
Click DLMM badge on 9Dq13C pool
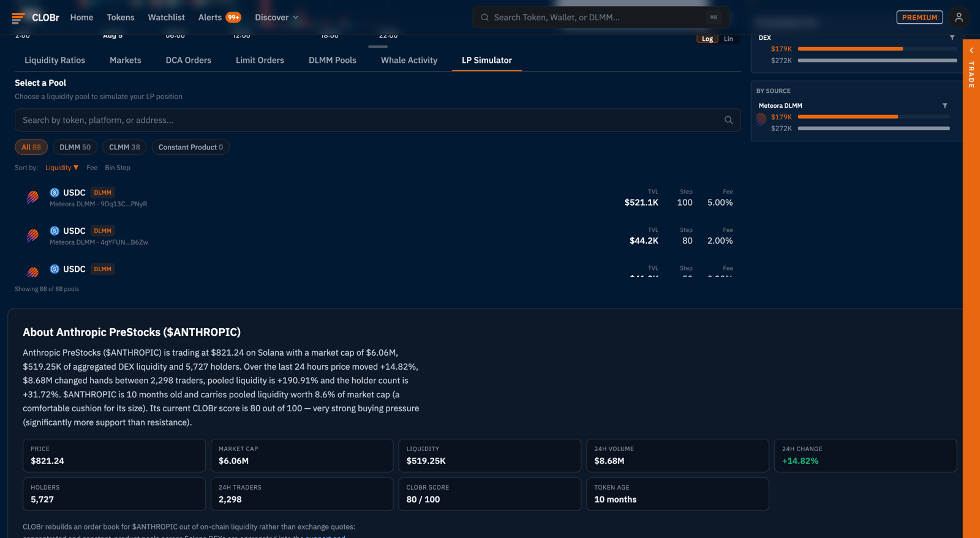pos(102,192)
